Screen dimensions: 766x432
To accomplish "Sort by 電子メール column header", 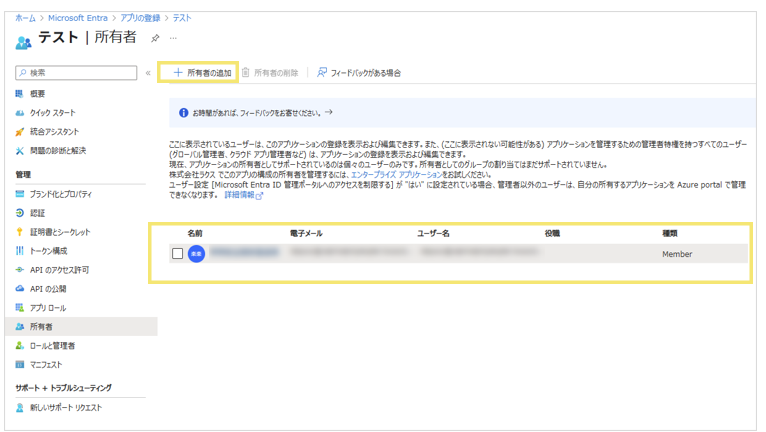I will point(306,234).
